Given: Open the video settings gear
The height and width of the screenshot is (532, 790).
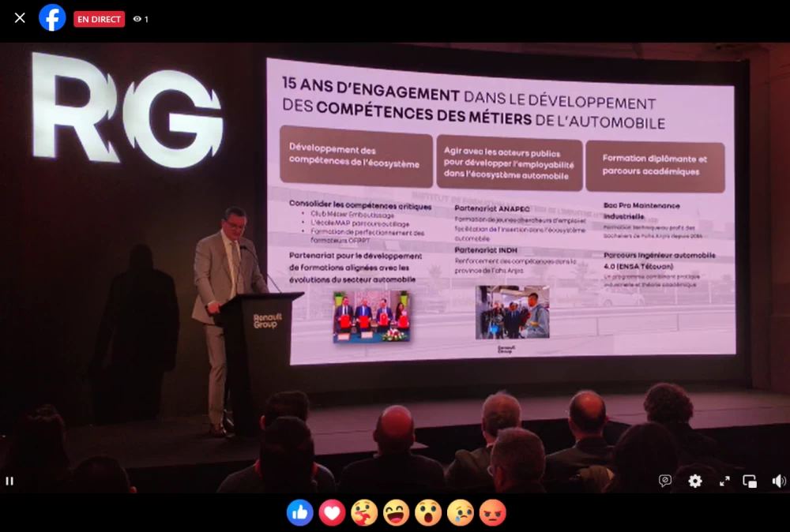Looking at the screenshot, I should coord(694,481).
